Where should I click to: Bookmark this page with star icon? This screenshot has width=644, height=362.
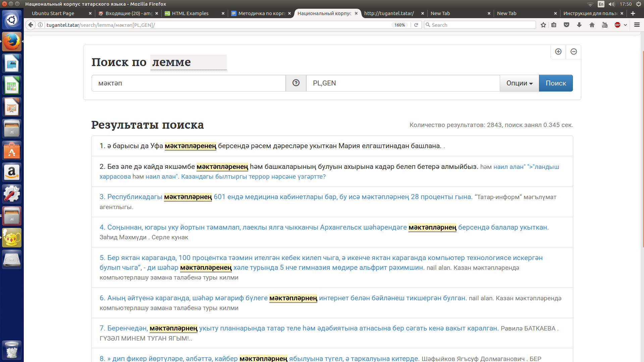point(543,25)
